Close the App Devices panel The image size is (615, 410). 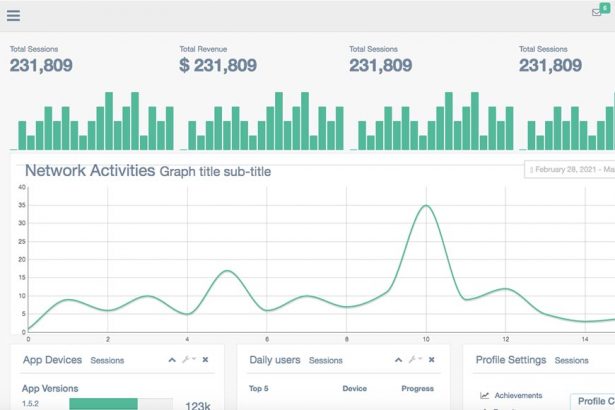coord(205,360)
